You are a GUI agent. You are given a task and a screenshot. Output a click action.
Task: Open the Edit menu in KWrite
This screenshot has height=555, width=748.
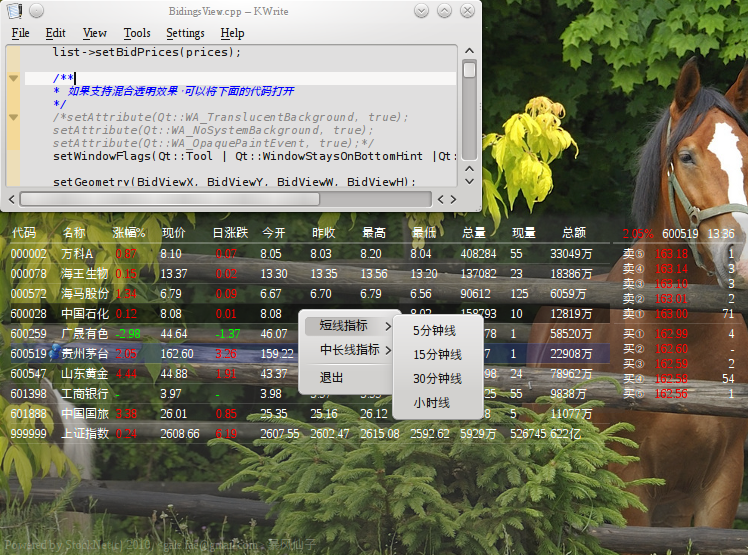click(55, 33)
